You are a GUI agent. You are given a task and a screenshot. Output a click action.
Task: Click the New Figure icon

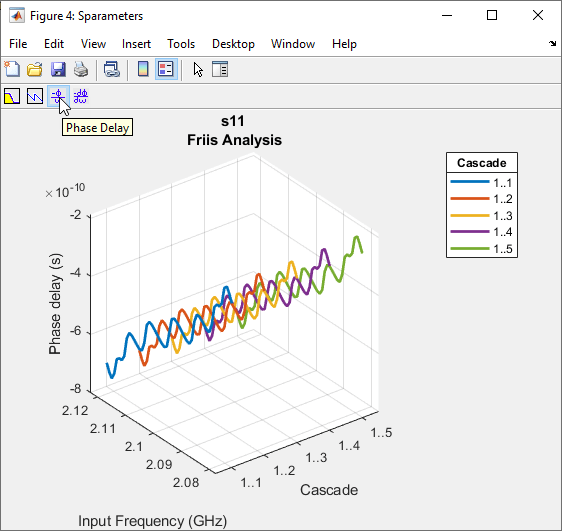pos(12,69)
